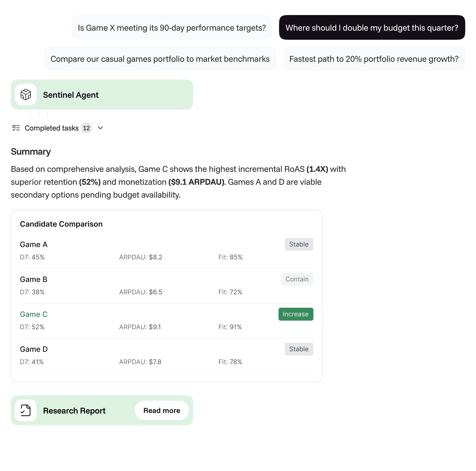
Task: Click the Completed tasks checklist icon
Action: (x=16, y=128)
